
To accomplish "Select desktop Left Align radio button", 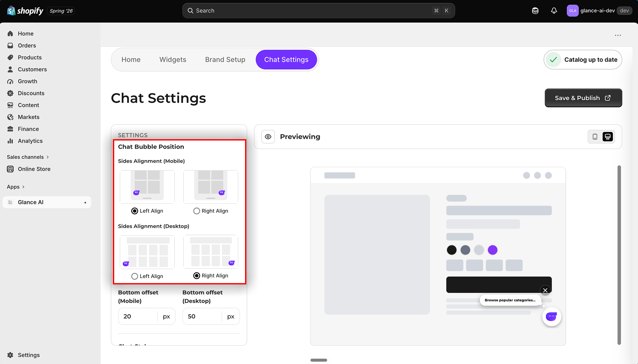I will coord(135,276).
